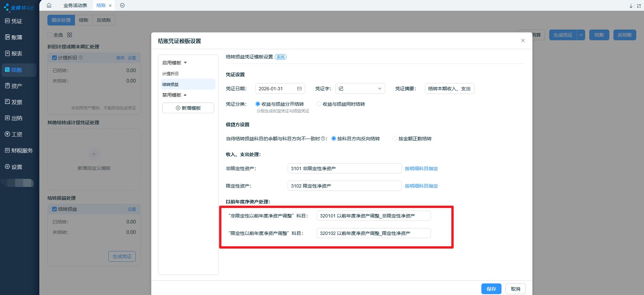This screenshot has height=295, width=644.
Task: Switch to the 业务活动表 tab
Action: coord(75,5)
